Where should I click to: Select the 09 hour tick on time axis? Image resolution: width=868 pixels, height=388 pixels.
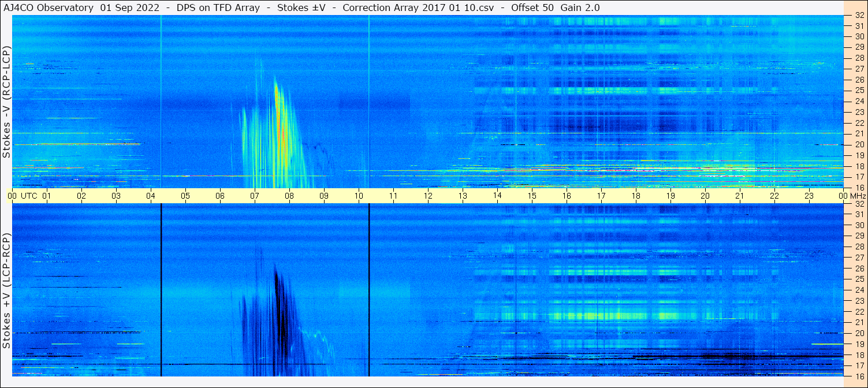pos(324,196)
